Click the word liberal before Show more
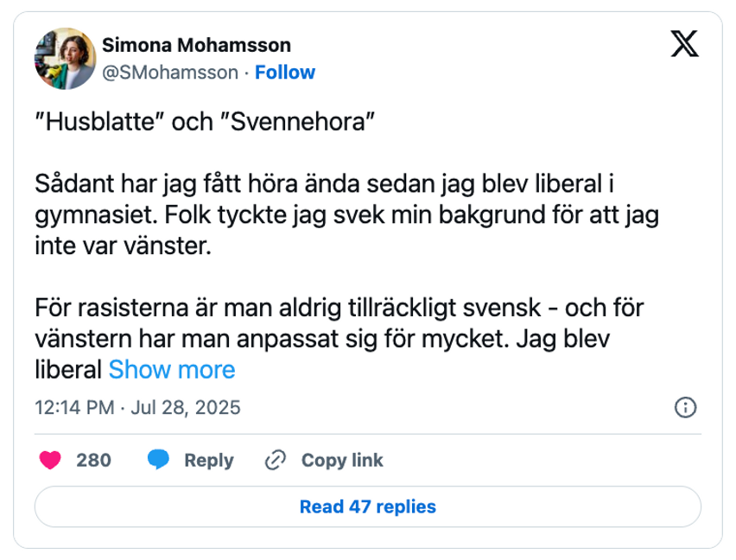The width and height of the screenshot is (736, 560). (x=69, y=370)
